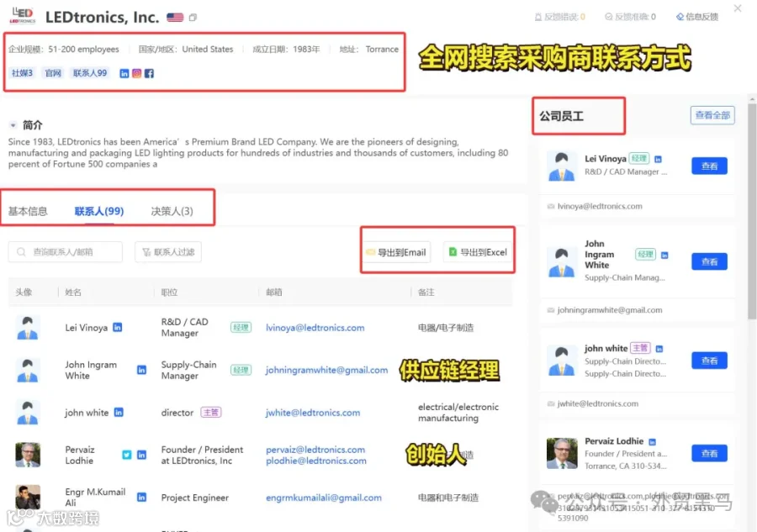757x532 pixels.
Task: Open Pervaiz Lodhie's Twitter icon
Action: 126,455
